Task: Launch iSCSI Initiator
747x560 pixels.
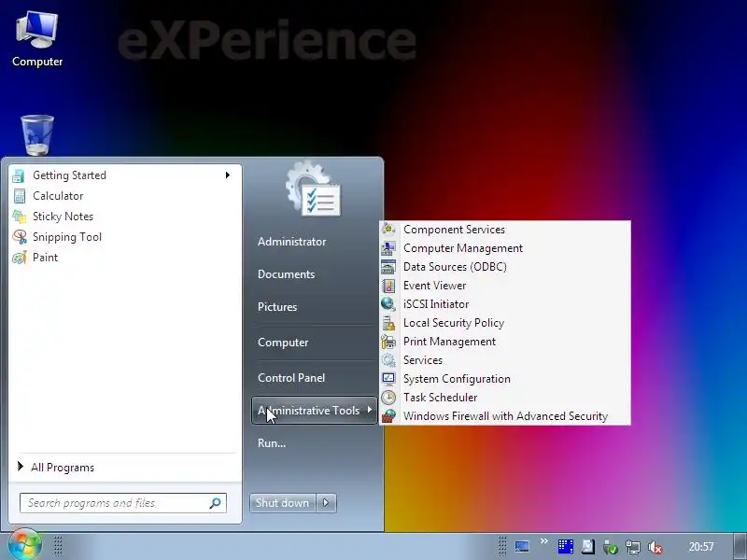Action: [x=505, y=304]
